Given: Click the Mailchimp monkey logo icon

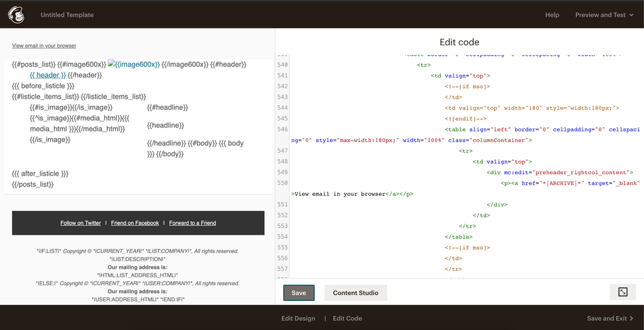Looking at the screenshot, I should [16, 14].
